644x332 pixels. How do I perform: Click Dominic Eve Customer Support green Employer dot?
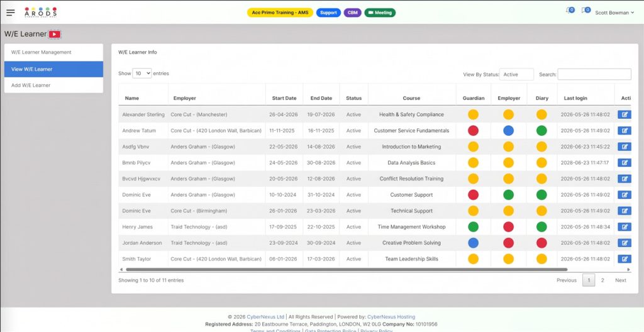pos(508,195)
